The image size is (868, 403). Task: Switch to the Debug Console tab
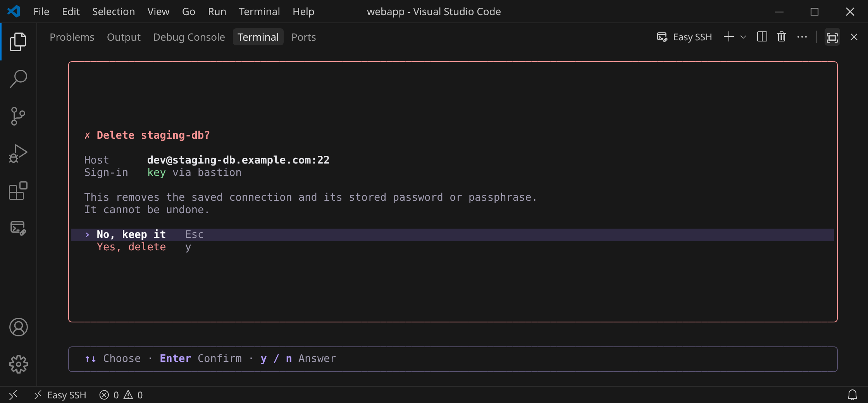pos(189,37)
